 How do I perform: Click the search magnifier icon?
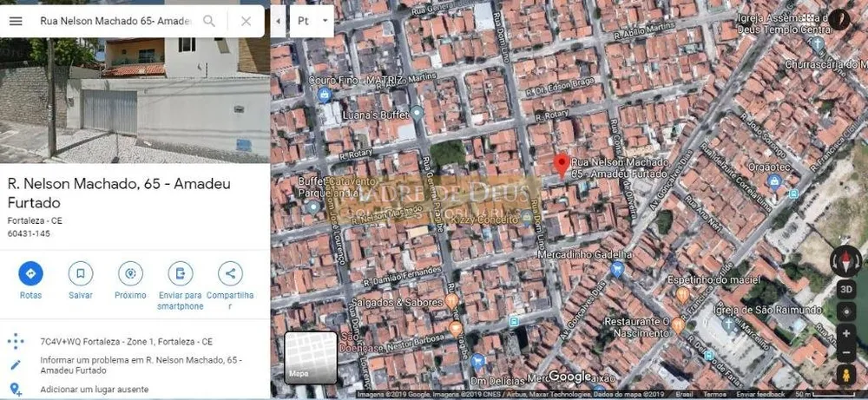click(209, 21)
